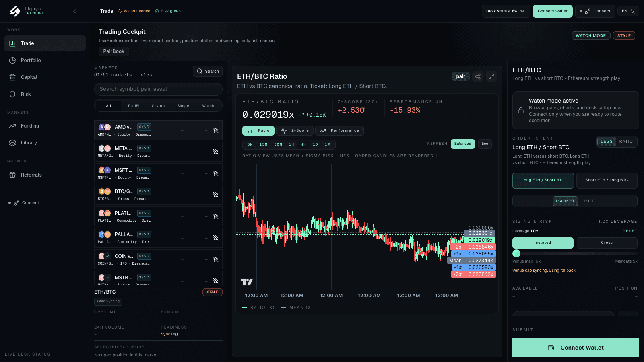Set chart interval to 15M
The height and width of the screenshot is (362, 644).
click(263, 144)
